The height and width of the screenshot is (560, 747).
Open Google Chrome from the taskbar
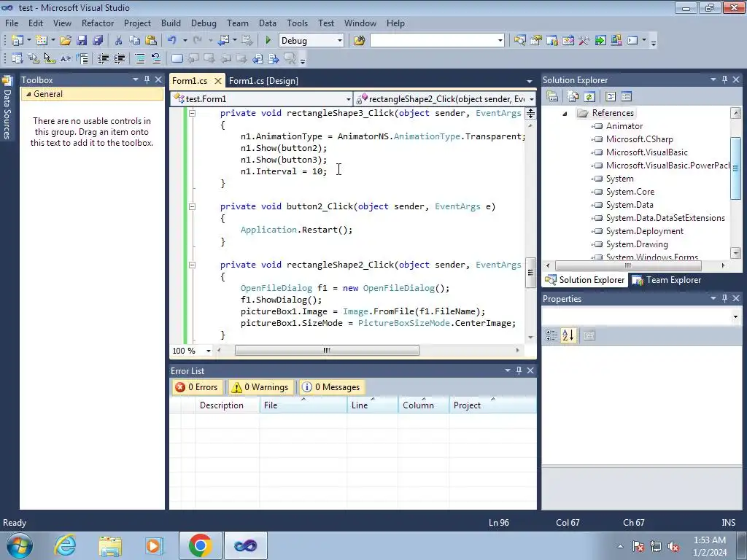coord(200,545)
